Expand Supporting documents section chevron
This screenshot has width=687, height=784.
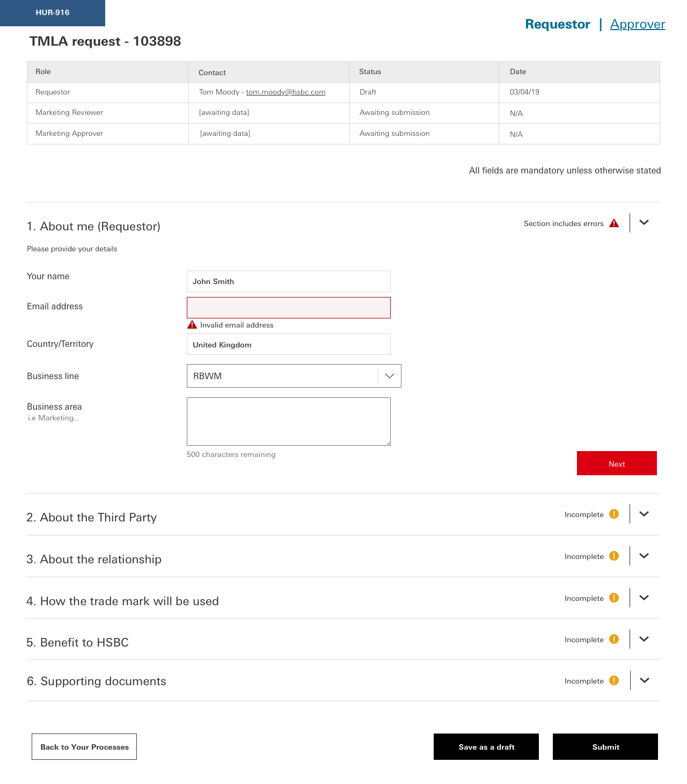click(645, 680)
